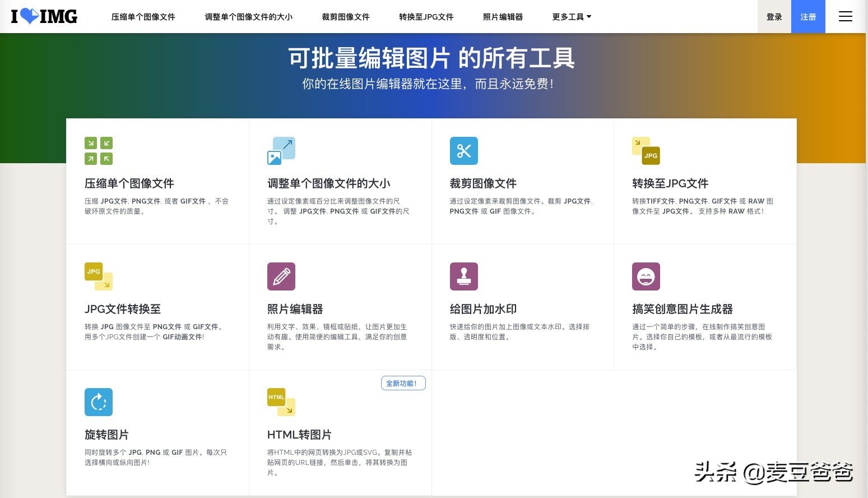Open the photo editor pencil icon
868x498 pixels.
[x=281, y=276]
